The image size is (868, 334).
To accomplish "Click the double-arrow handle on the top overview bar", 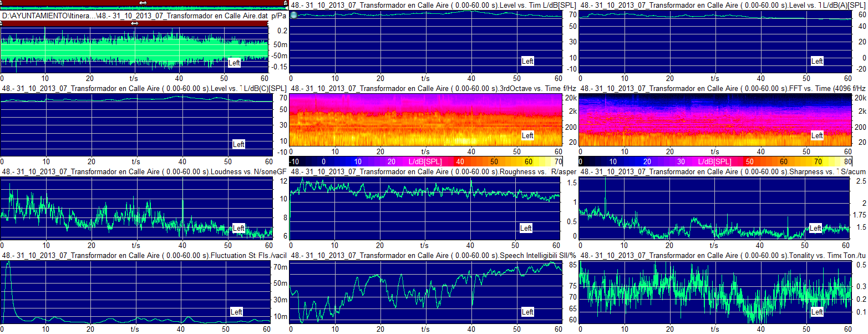I will pyautogui.click(x=143, y=3).
